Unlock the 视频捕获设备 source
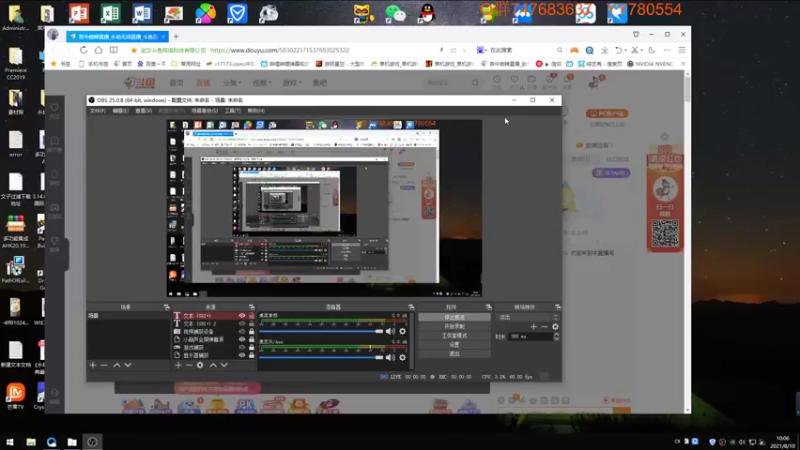The width and height of the screenshot is (800, 450). point(251,332)
